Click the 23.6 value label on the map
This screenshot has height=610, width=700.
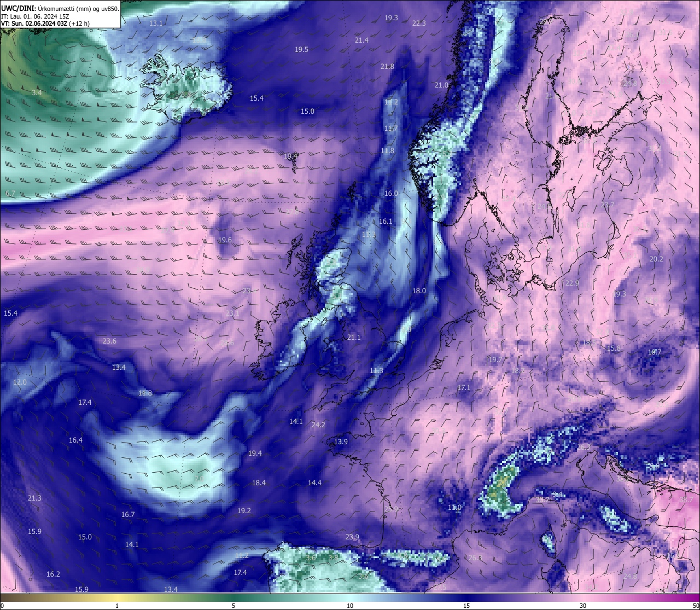click(109, 341)
